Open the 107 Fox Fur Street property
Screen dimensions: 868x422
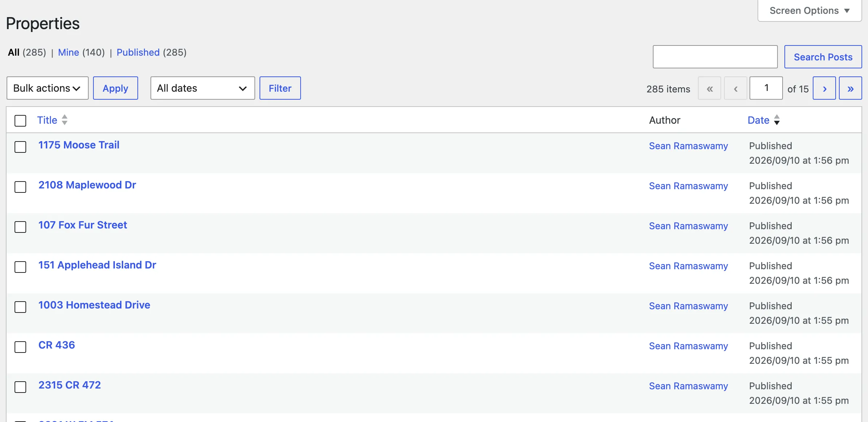[x=83, y=225]
